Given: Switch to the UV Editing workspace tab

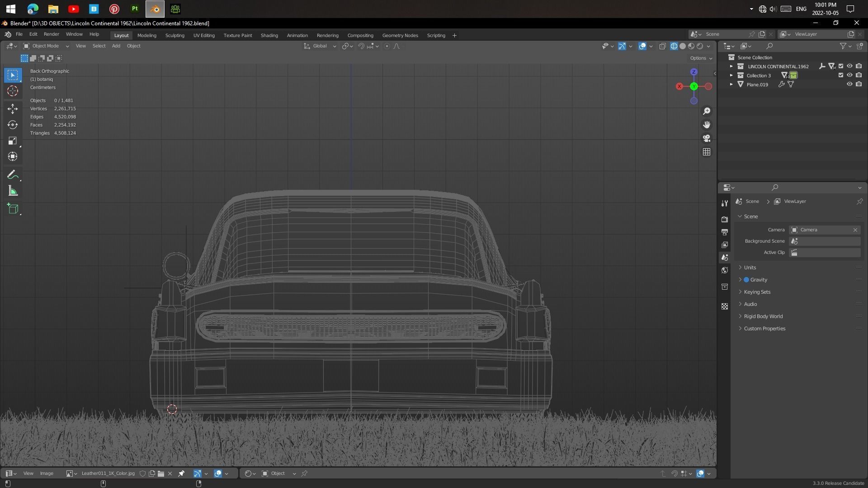Looking at the screenshot, I should pyautogui.click(x=204, y=35).
